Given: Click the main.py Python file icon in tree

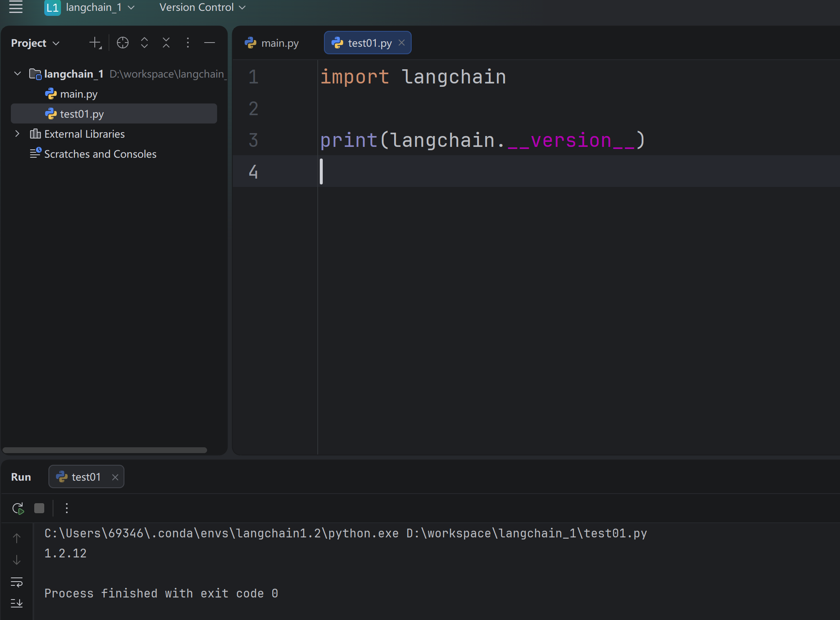Looking at the screenshot, I should pyautogui.click(x=51, y=94).
